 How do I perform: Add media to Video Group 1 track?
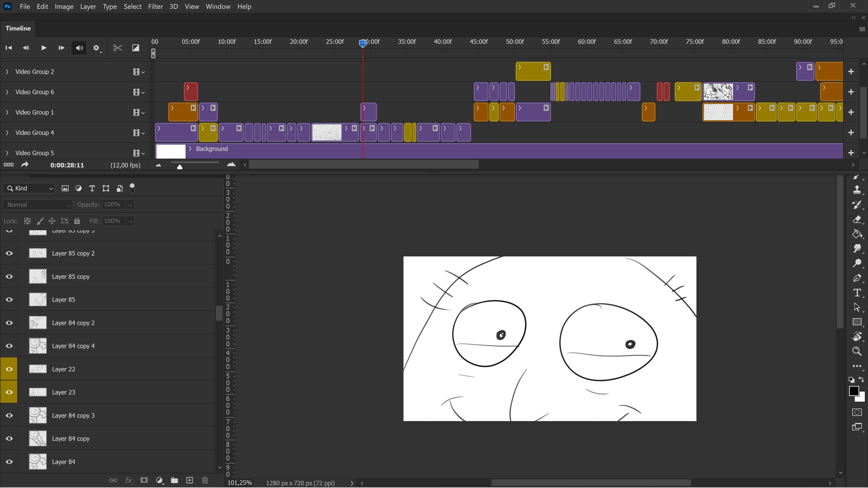(851, 112)
